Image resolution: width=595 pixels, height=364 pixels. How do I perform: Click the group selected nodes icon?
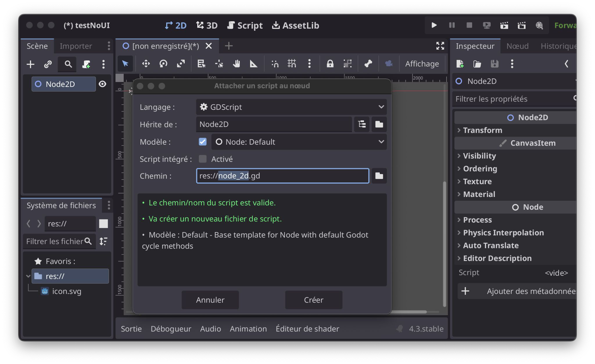[347, 64]
